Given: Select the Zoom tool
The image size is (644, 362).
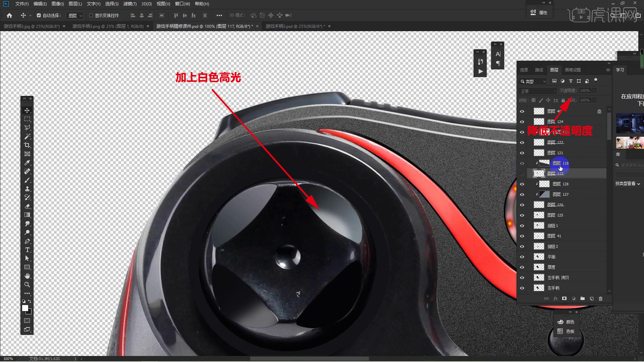Looking at the screenshot, I should (x=27, y=285).
